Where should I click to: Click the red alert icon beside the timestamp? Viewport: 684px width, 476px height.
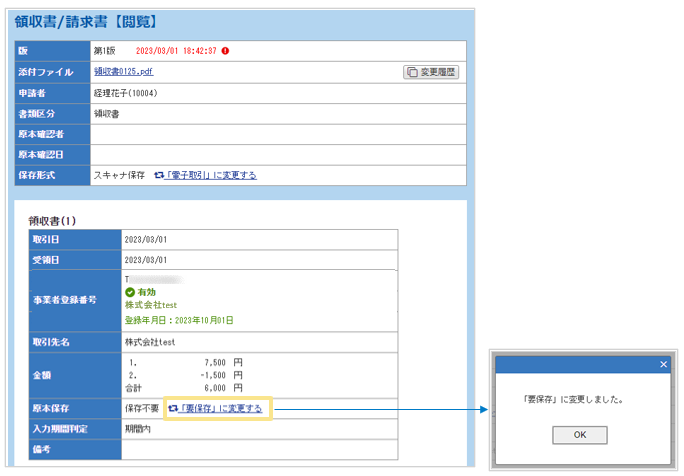[x=226, y=50]
